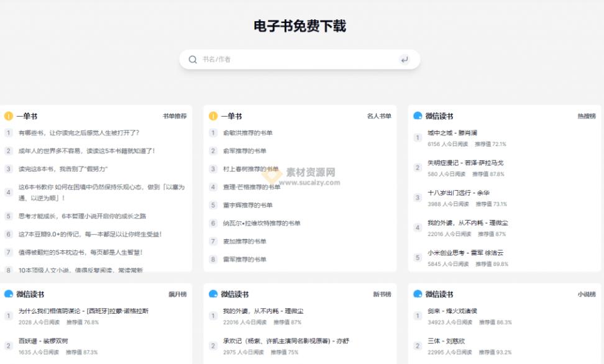Image resolution: width=604 pixels, height=364 pixels.
Task: Open the 热搜榜 label
Action: tap(587, 116)
